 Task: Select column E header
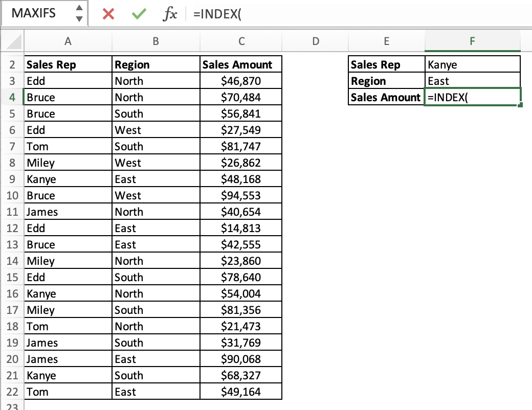386,41
